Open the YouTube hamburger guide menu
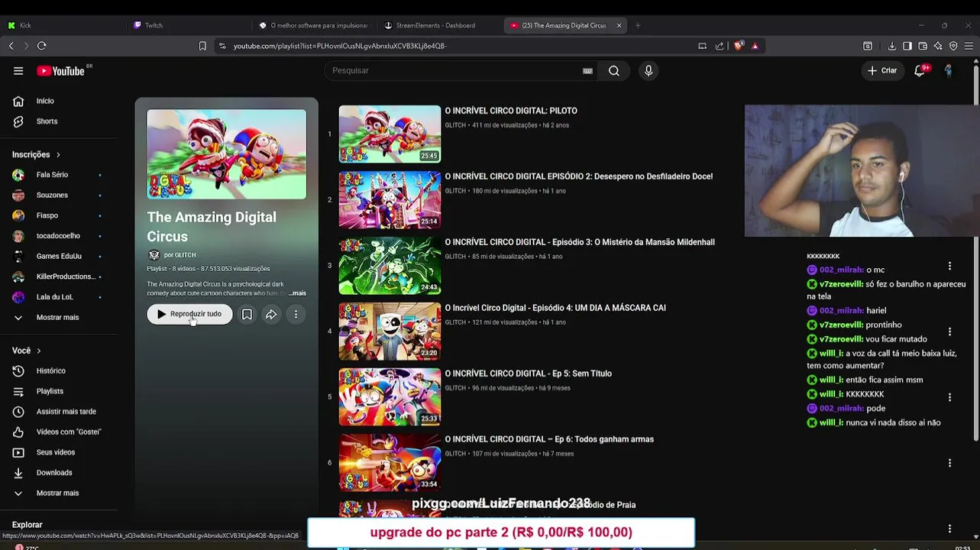Viewport: 980px width, 550px height. (18, 71)
